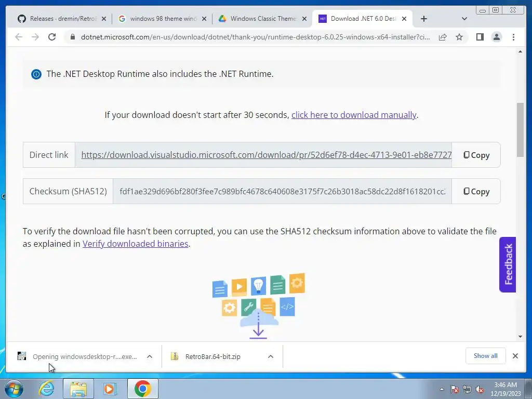
Task: Reload the current page
Action: (x=52, y=37)
